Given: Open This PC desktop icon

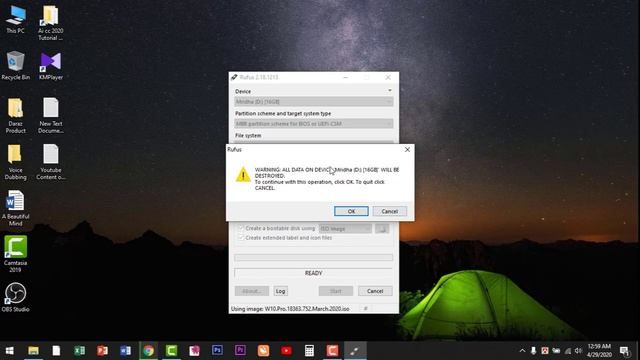Looking at the screenshot, I should [16, 19].
